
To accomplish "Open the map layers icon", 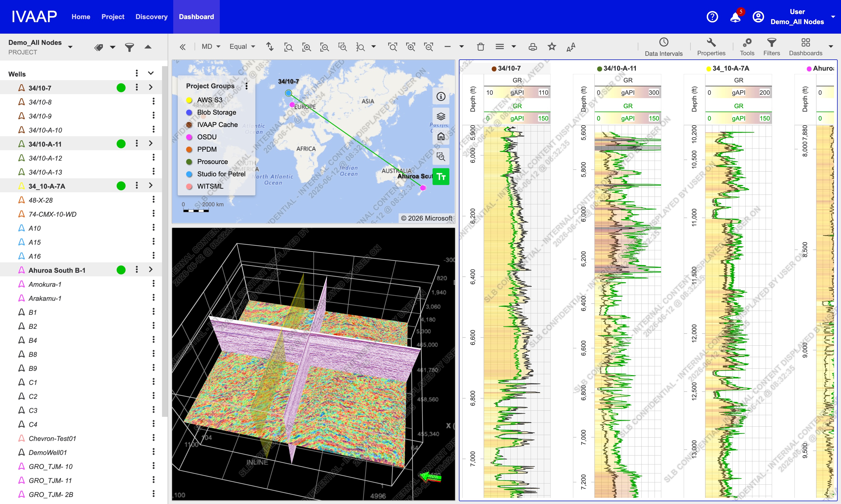I will point(441,117).
